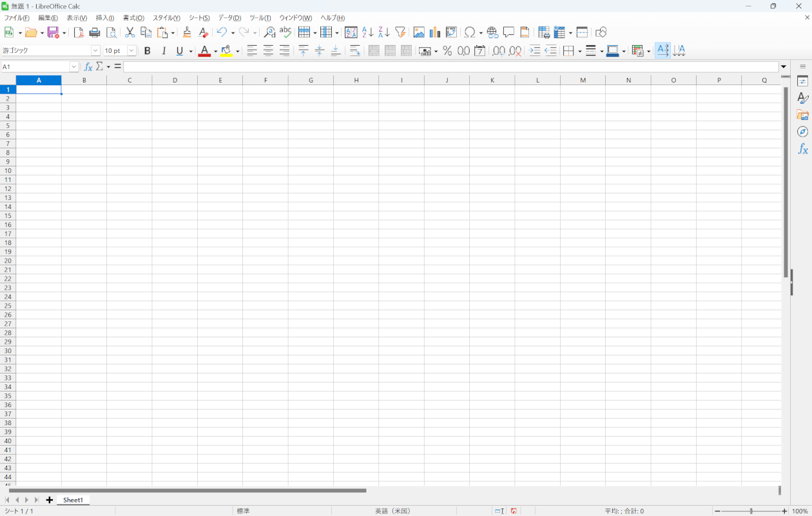
Task: Select the Clone Formatting paintbrush icon
Action: click(187, 32)
